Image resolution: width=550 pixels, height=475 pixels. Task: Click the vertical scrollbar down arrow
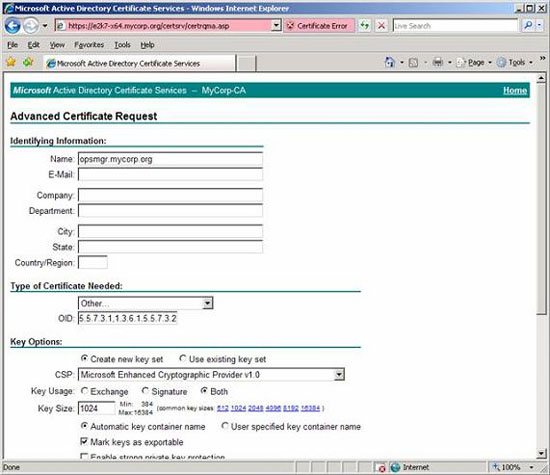tap(541, 454)
